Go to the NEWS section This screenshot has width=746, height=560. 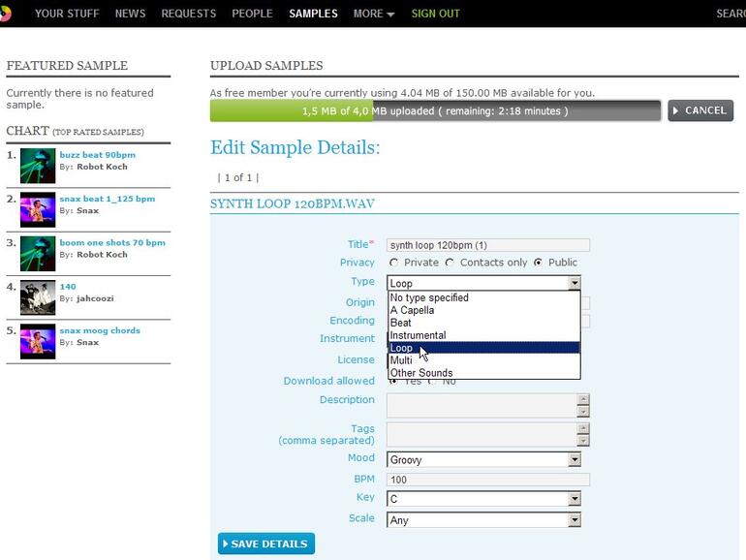[131, 14]
